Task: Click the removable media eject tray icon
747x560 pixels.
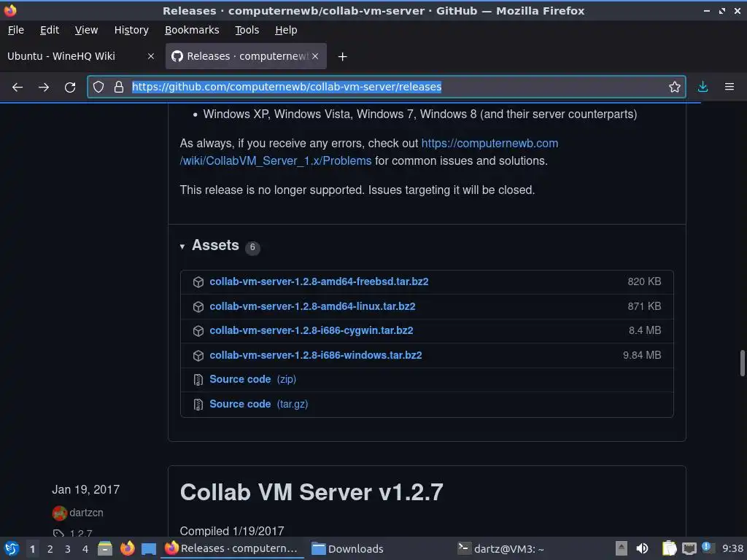Action: tap(622, 548)
